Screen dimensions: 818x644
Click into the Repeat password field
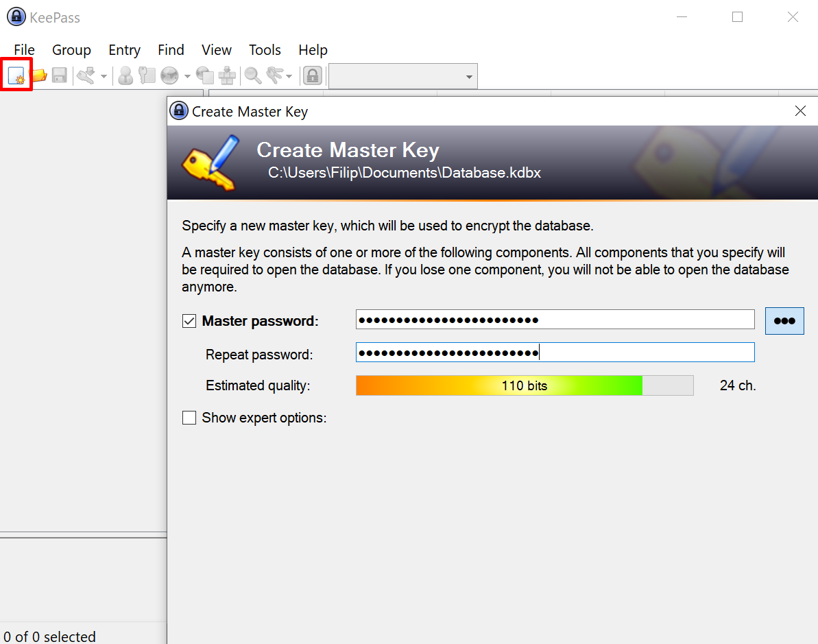(555, 353)
